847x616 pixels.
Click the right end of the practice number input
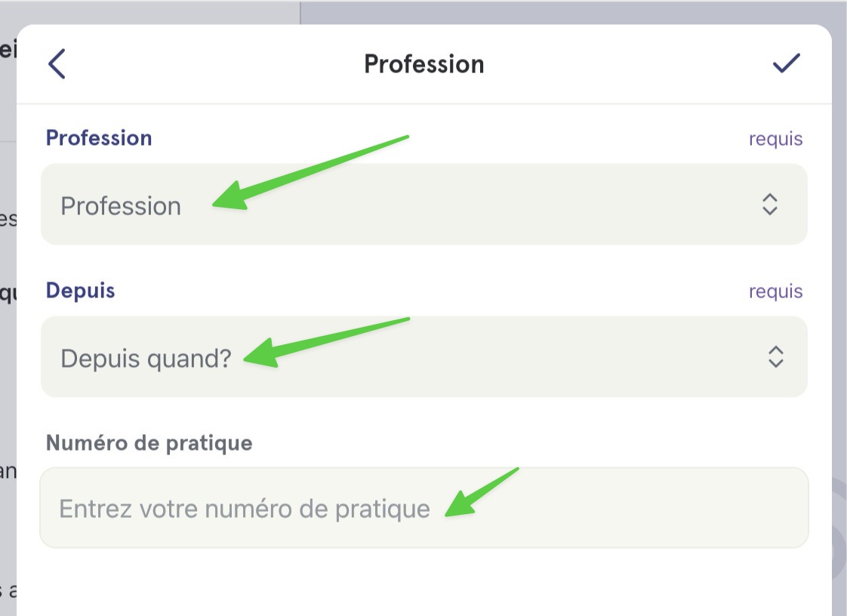(756, 508)
